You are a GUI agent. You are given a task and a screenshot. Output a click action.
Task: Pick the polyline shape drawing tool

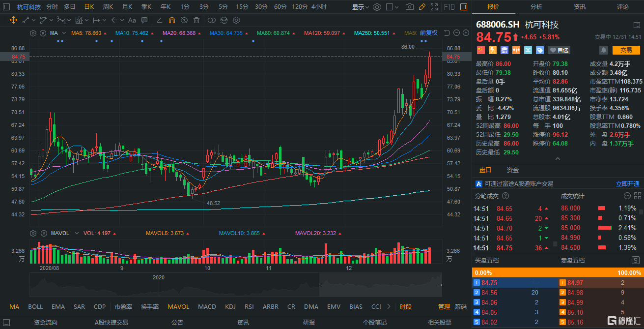click(x=43, y=20)
